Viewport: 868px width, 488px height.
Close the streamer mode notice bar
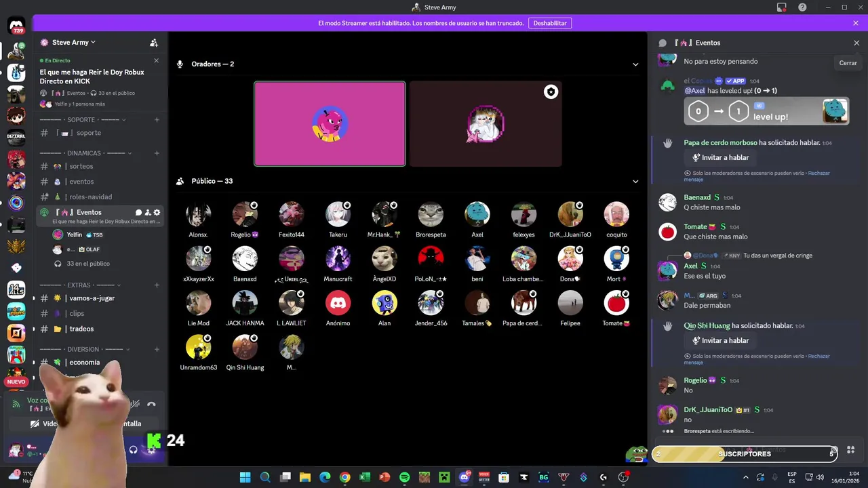(856, 23)
